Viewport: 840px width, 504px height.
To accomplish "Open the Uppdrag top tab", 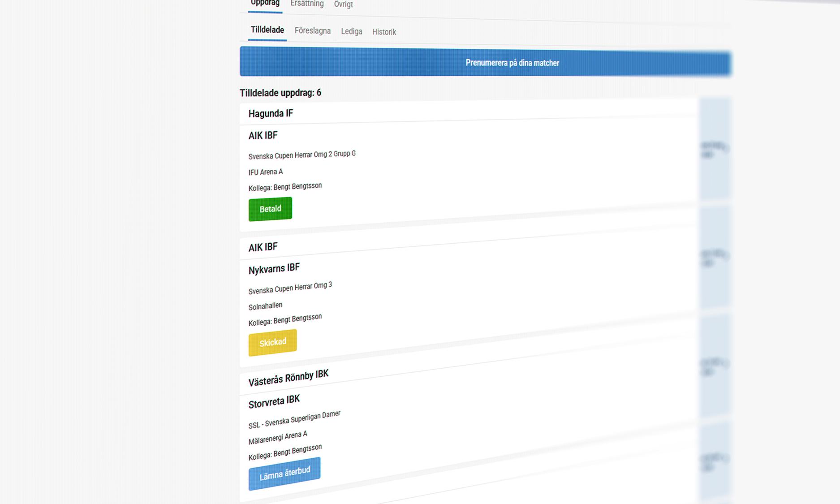I will 265,3.
